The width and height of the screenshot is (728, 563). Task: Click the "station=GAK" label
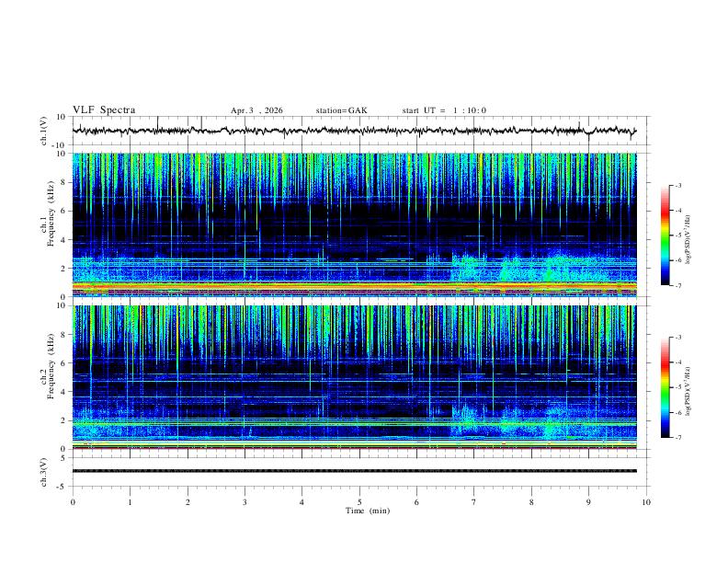(341, 110)
